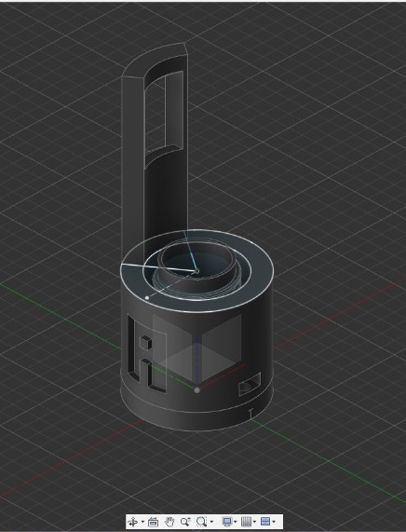Click the Display Settings monitor icon
406x532 pixels.
(x=226, y=522)
